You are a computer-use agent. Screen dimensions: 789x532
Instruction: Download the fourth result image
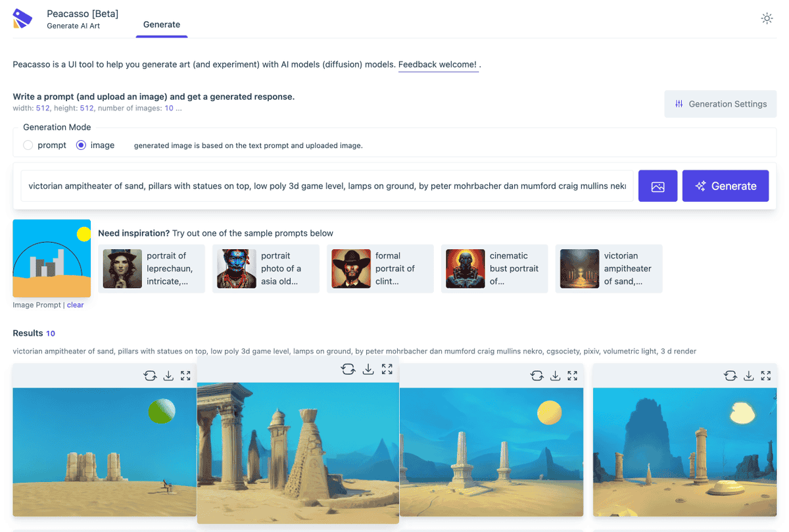tap(748, 375)
